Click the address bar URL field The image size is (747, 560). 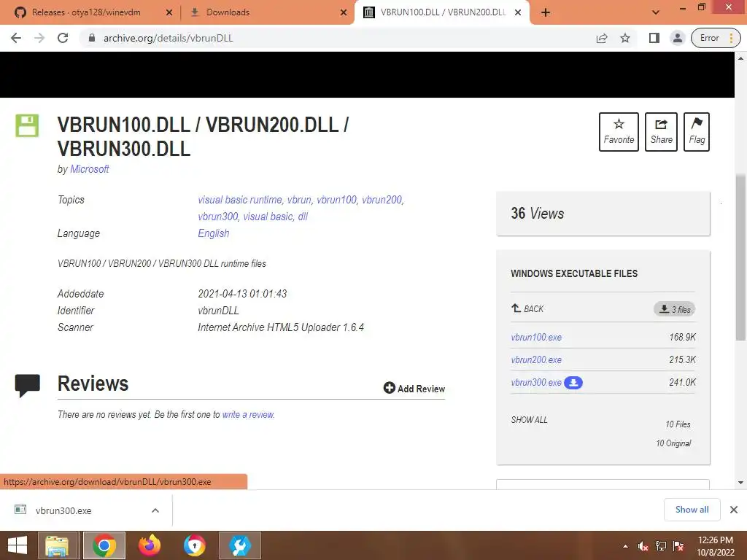pyautogui.click(x=333, y=38)
